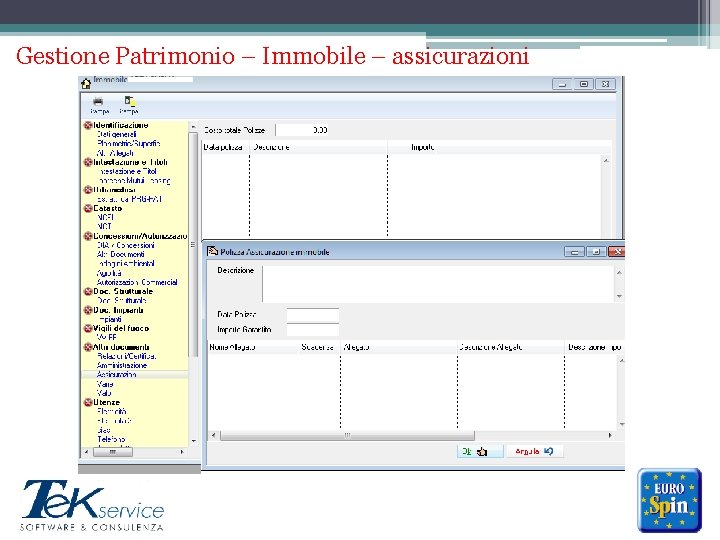Viewport: 720px width, 540px height.
Task: Maximize the Polizza Assicurazione immobile window
Action: [x=596, y=252]
